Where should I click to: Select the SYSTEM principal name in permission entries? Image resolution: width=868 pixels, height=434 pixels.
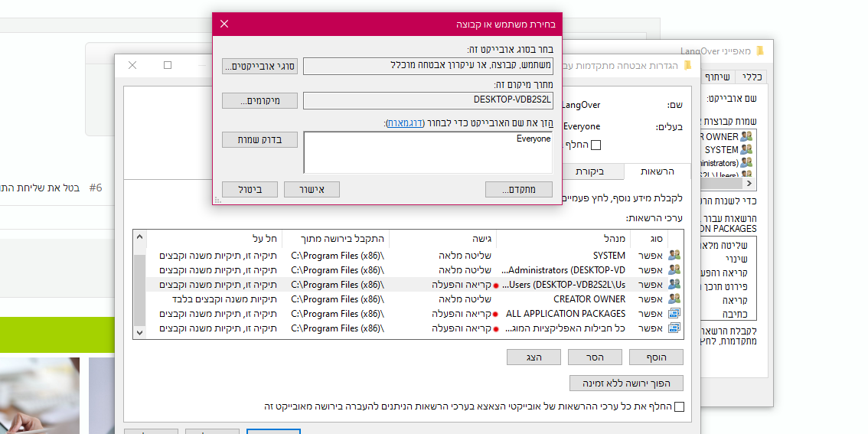(x=609, y=256)
